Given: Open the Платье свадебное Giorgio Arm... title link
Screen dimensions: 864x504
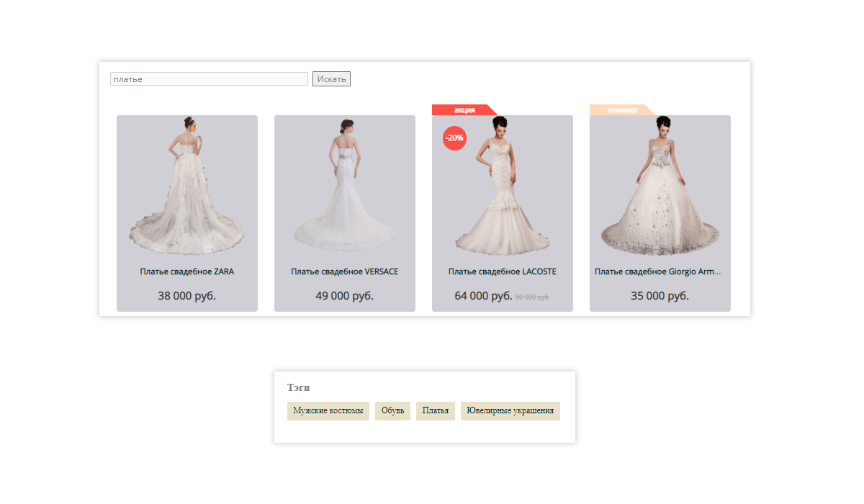Looking at the screenshot, I should (658, 272).
